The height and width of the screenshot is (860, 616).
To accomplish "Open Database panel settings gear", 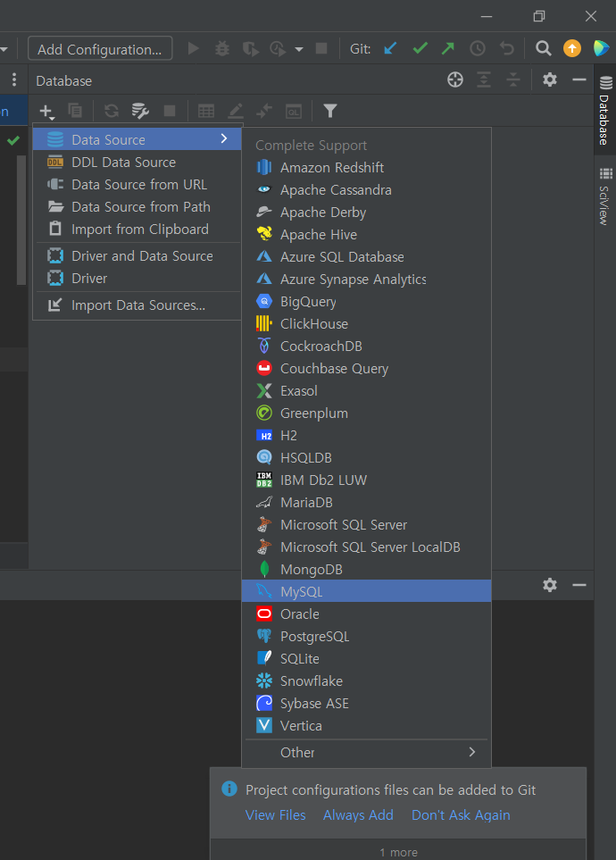I will tap(550, 79).
